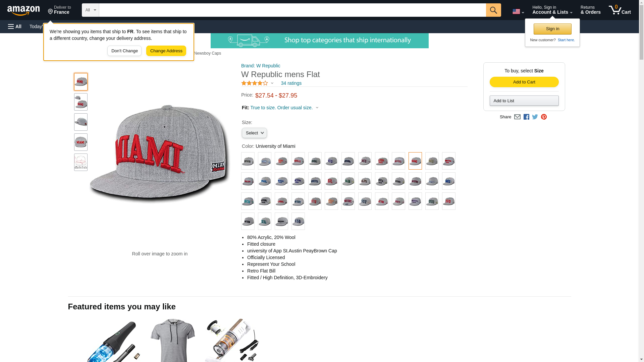Screen dimensions: 644x362
Task: Share the product on Pinterest
Action: click(x=544, y=117)
